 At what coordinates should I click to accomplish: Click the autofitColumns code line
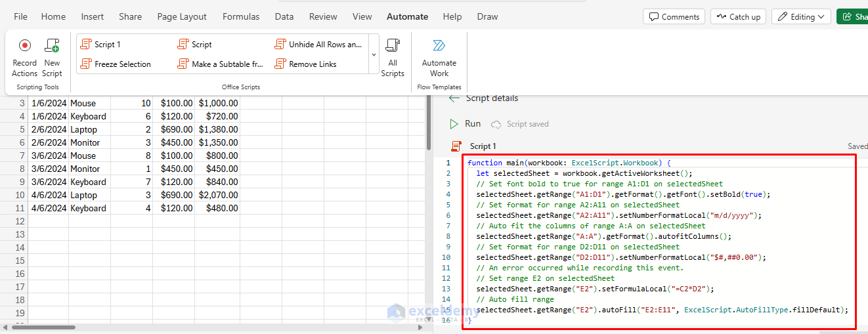pos(603,236)
